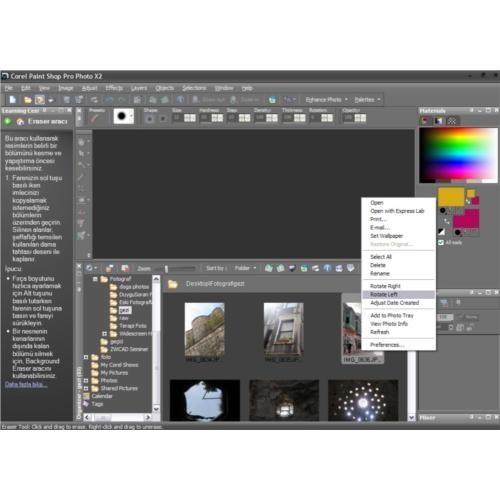Click the Facebook share icon in Organizer toolbar
Viewport: 500px width, 500px height.
pos(327,268)
